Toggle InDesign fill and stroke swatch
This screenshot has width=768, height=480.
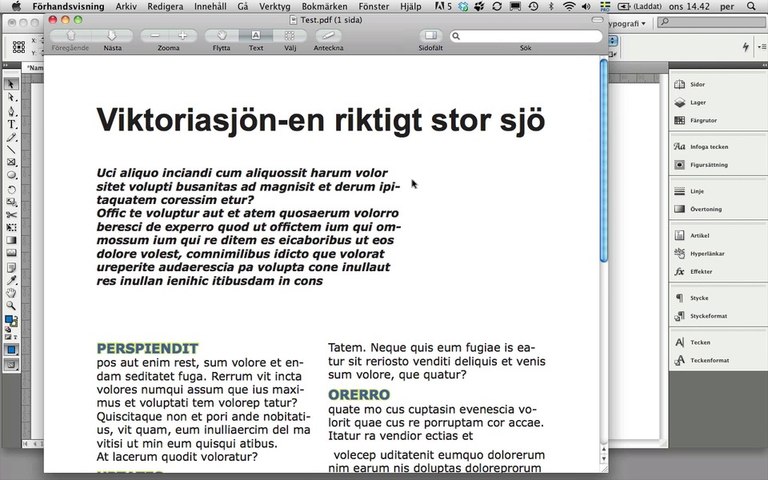tap(11, 321)
